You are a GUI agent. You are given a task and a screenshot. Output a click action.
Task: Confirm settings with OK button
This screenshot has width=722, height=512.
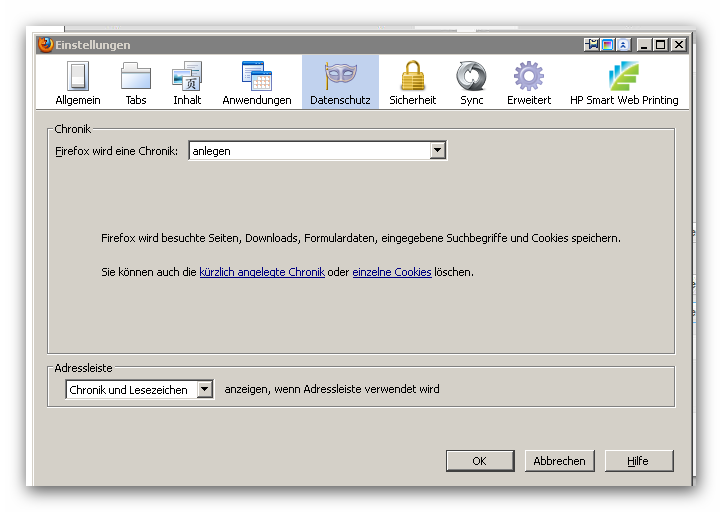(480, 461)
